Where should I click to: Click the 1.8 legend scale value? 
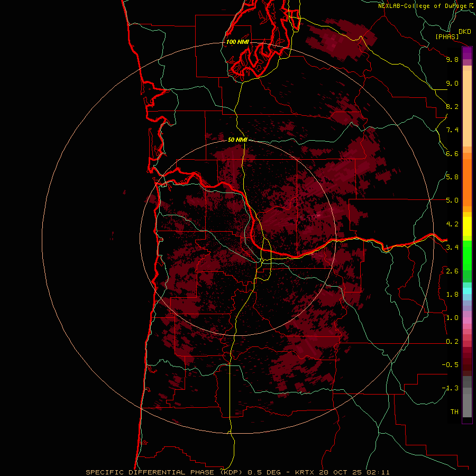(x=452, y=295)
